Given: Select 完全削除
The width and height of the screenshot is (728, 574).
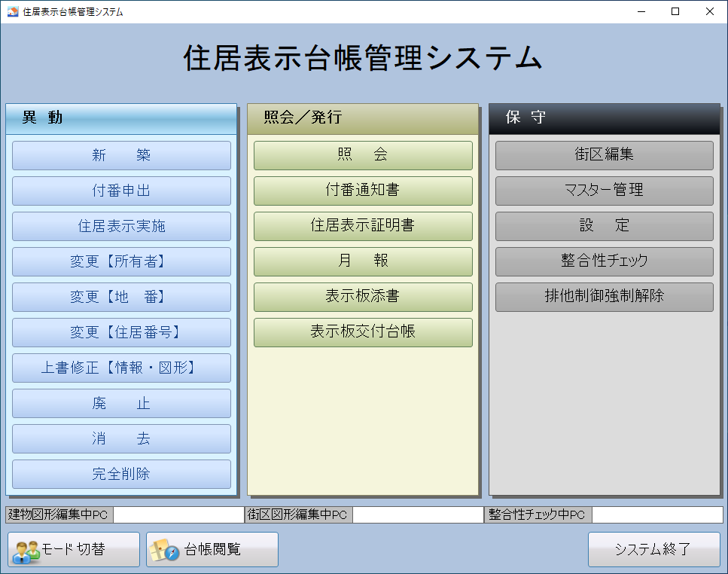Looking at the screenshot, I should click(x=122, y=474).
